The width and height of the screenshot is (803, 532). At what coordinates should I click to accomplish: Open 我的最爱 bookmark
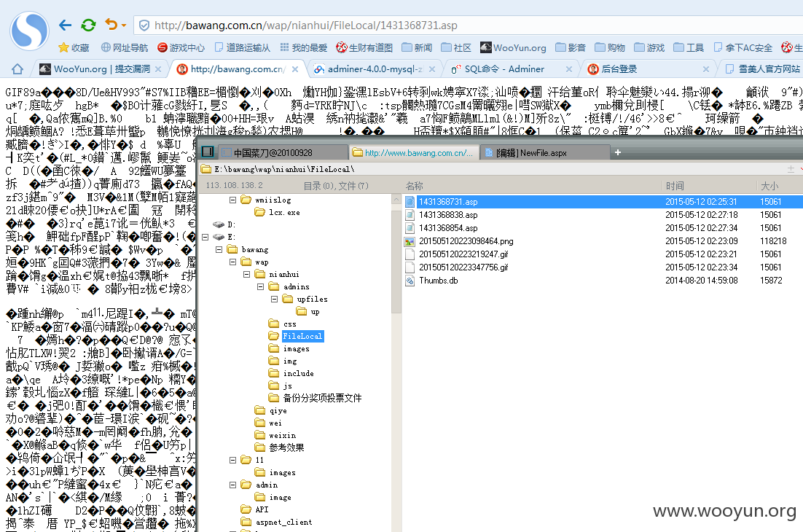(304, 47)
